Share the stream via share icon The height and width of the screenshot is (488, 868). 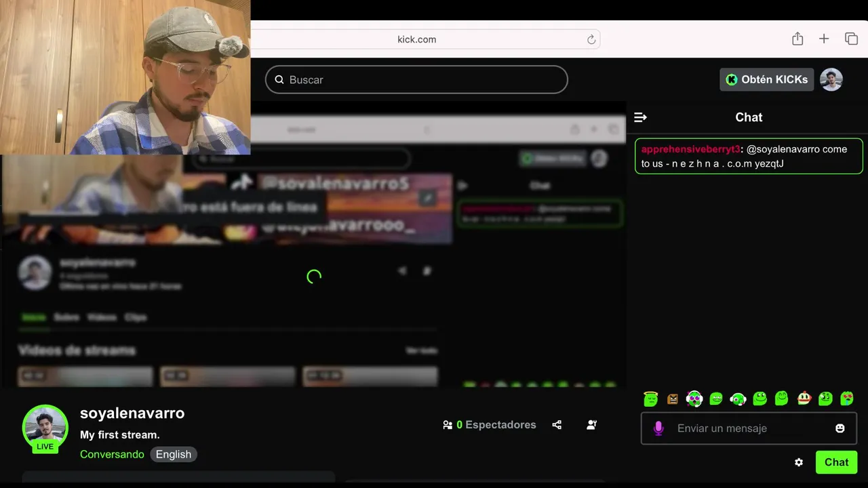[x=557, y=425]
